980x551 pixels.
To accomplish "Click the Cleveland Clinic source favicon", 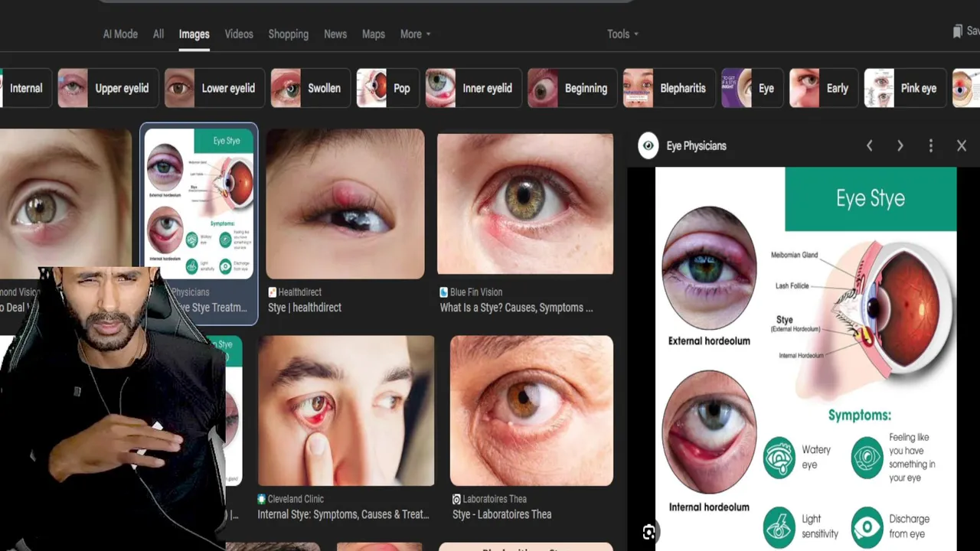I will [x=262, y=499].
